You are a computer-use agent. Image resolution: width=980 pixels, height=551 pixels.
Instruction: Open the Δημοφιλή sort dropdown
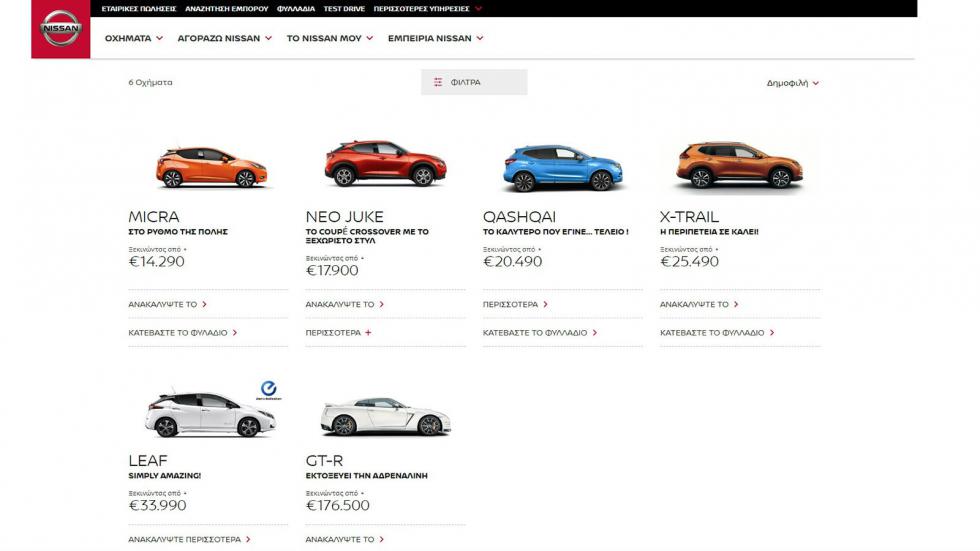point(792,83)
